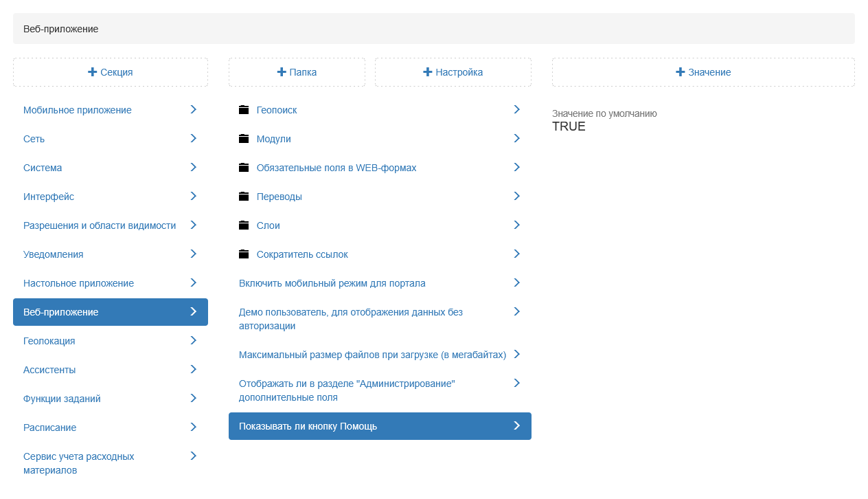This screenshot has width=868, height=499.
Task: Open the Уведомления section
Action: click(54, 254)
